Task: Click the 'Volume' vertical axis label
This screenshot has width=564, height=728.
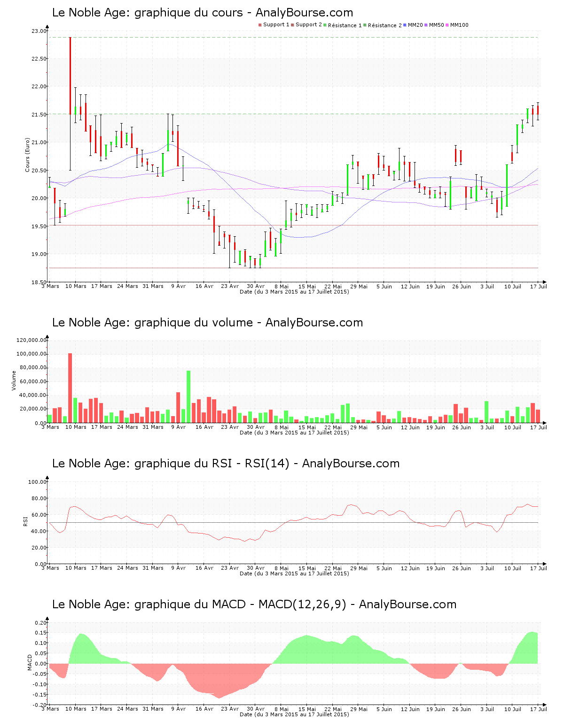Action: coord(14,380)
